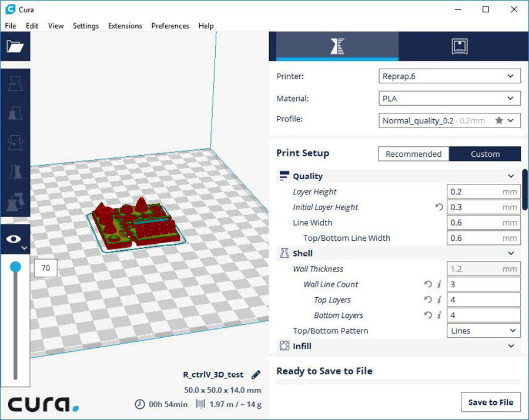529x420 pixels.
Task: Reset Bottom Layers with revert arrow
Action: 428,315
